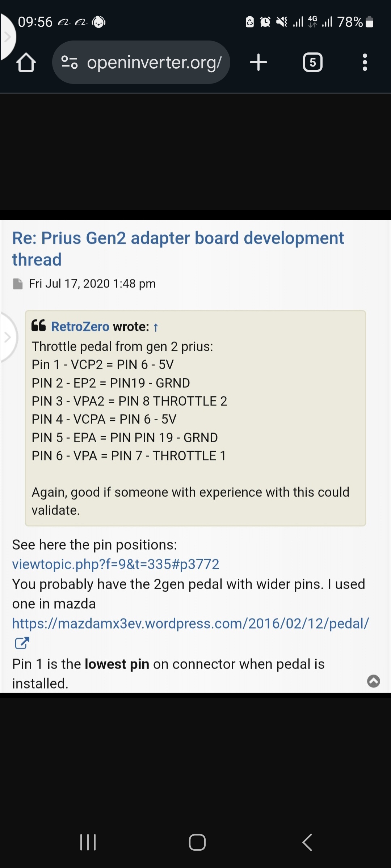The image size is (391, 868).
Task: Jump to original post via up arrow
Action: coord(156,327)
